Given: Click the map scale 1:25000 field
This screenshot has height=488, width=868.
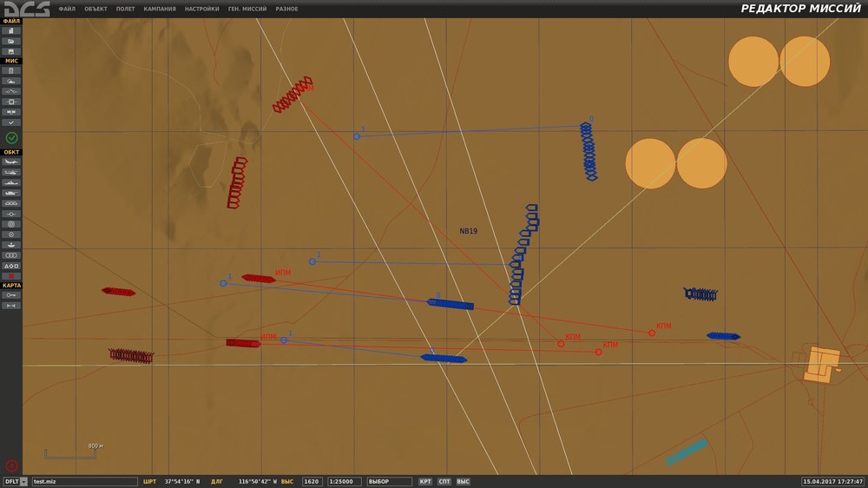Looking at the screenshot, I should click(x=345, y=481).
